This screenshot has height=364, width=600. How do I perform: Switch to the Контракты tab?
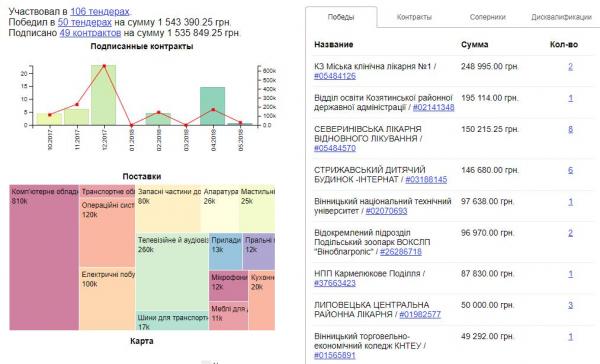pyautogui.click(x=414, y=17)
